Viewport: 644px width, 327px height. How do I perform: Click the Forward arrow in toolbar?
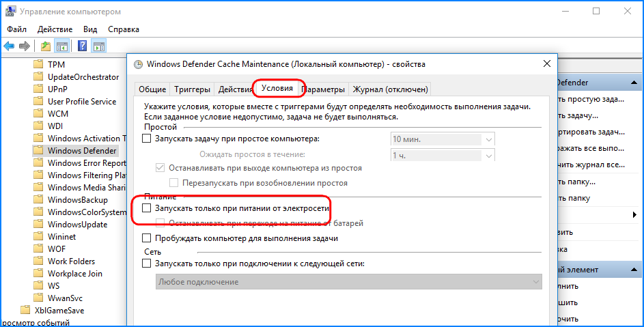[x=25, y=46]
